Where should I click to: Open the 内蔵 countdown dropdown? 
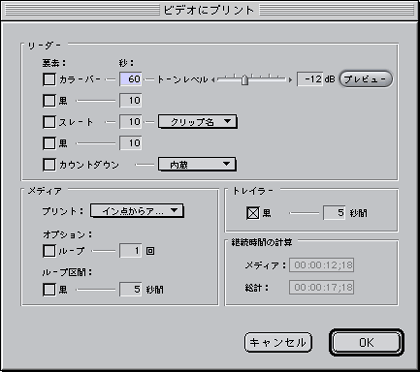pos(197,165)
